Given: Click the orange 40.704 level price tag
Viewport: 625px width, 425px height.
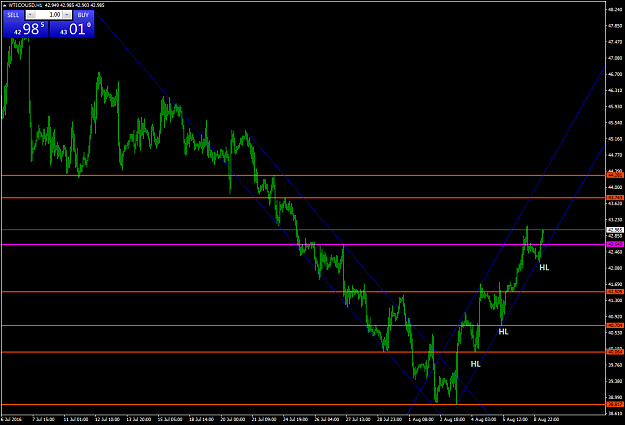Looking at the screenshot, I should tap(615, 325).
